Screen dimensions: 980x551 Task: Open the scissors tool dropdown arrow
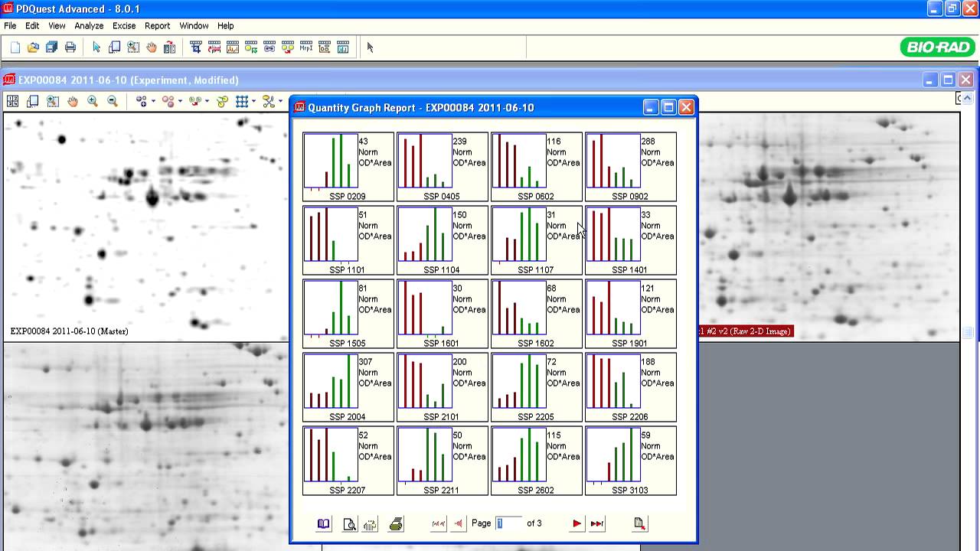280,101
